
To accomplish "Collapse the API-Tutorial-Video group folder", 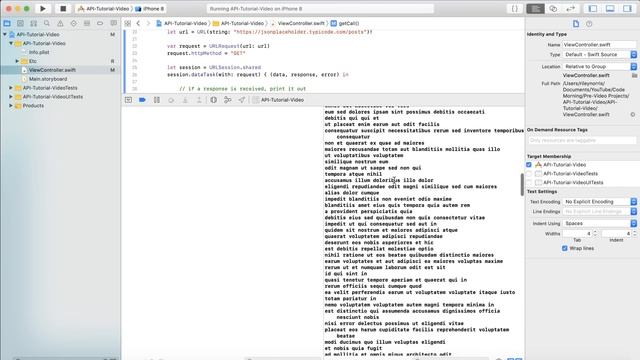I will point(11,43).
